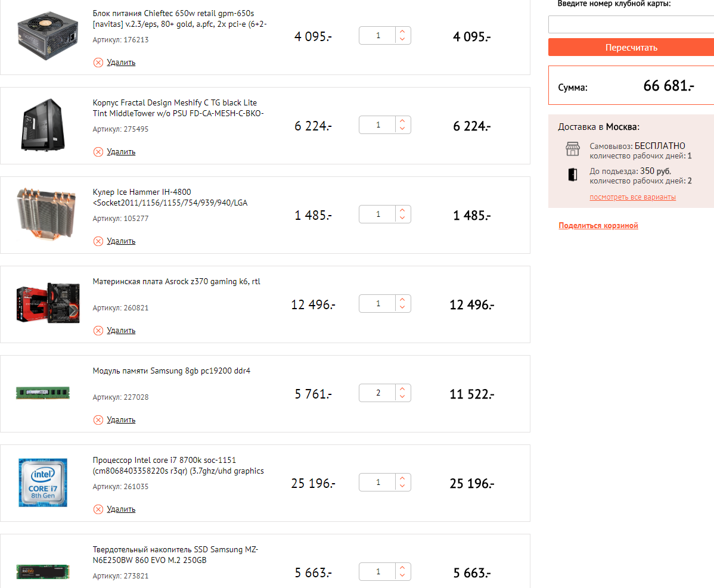Click the remove icon for Asrock motherboard
The height and width of the screenshot is (588, 714).
coord(98,331)
